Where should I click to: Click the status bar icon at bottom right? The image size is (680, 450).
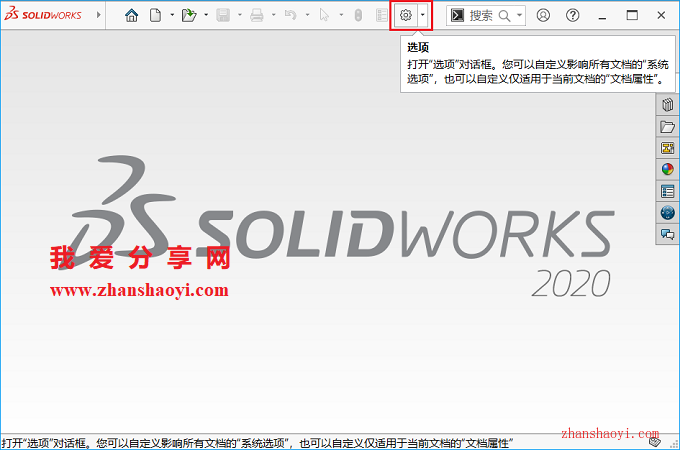pyautogui.click(x=655, y=442)
